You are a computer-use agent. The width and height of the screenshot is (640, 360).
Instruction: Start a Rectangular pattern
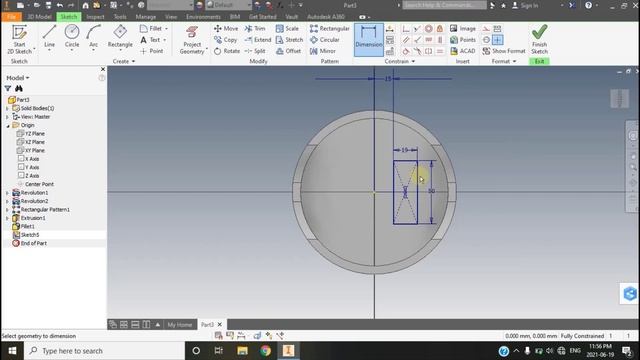(x=329, y=29)
